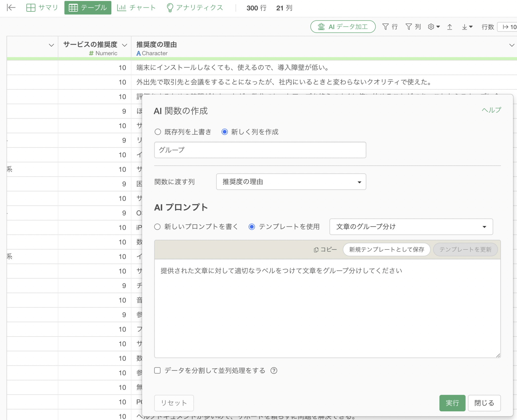The image size is (517, 420).
Task: Click the new column name input field
Action: [260, 150]
